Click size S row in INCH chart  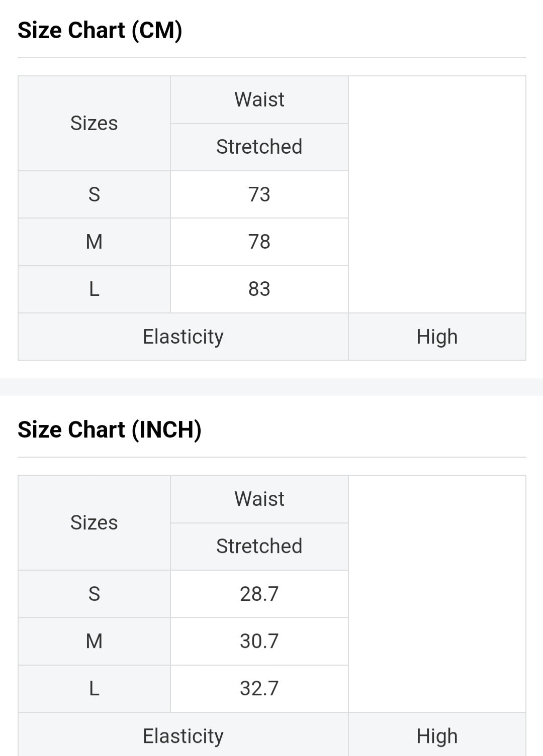pyautogui.click(x=94, y=594)
